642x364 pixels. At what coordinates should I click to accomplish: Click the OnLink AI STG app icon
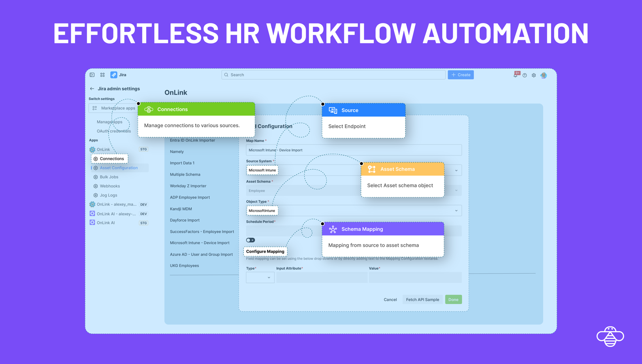tap(92, 223)
